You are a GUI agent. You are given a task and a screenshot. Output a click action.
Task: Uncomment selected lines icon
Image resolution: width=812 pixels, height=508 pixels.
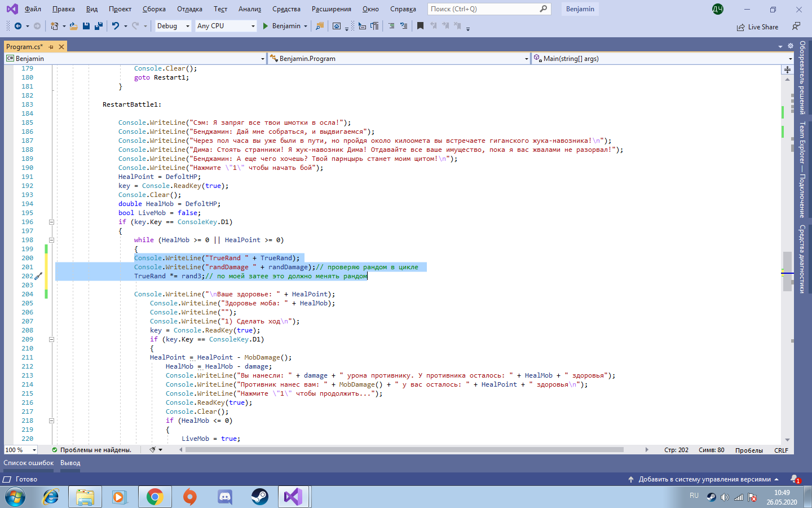click(x=404, y=26)
